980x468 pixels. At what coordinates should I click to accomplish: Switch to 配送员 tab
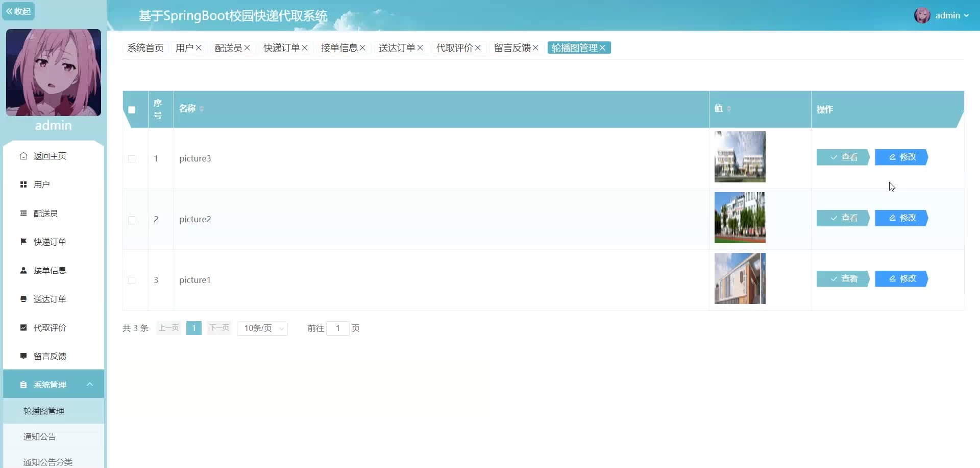coord(228,48)
